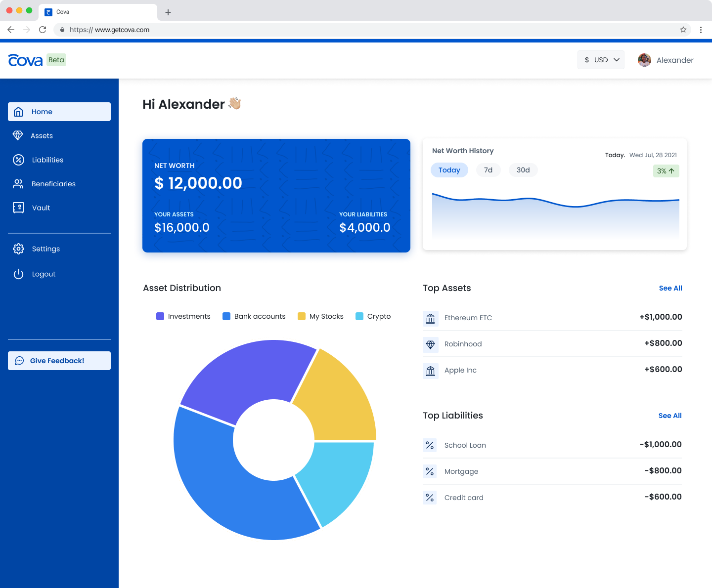Open the USD currency dropdown
712x588 pixels.
pos(601,60)
